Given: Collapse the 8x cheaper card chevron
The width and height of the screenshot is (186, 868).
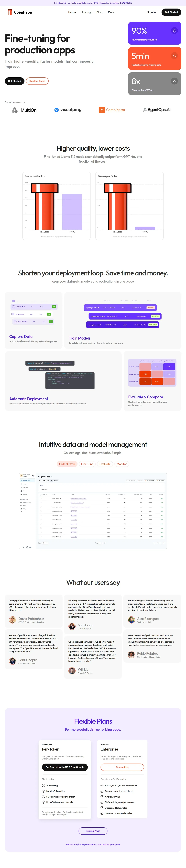Looking at the screenshot, I should click(174, 81).
